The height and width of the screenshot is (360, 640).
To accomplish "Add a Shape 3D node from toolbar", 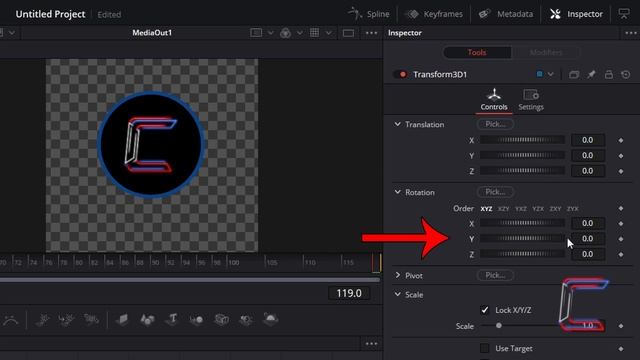I will [x=147, y=320].
